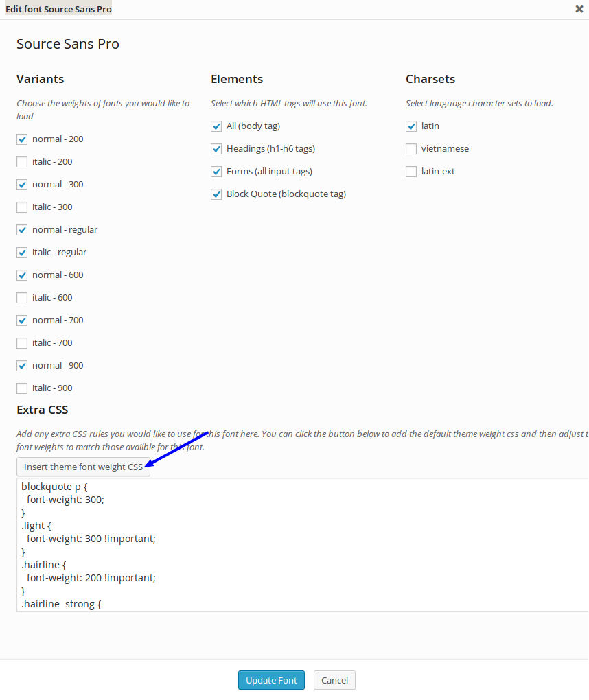Cancel the font editing dialog
The image size is (589, 700).
(x=334, y=680)
